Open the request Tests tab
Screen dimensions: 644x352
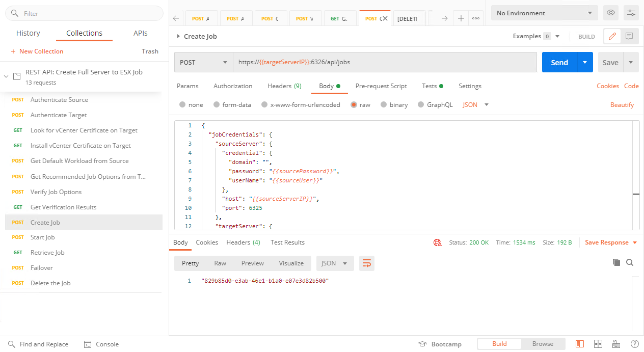pos(433,86)
